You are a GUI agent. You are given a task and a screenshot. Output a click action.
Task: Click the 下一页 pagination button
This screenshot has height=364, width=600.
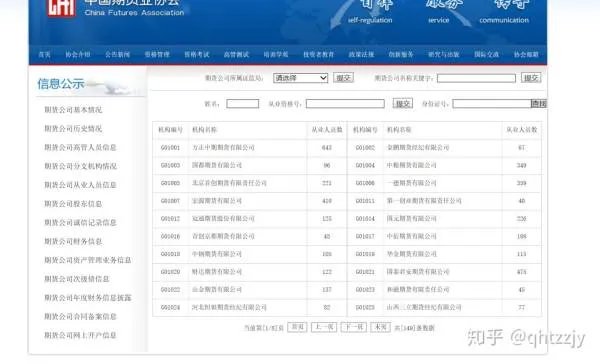(354, 327)
